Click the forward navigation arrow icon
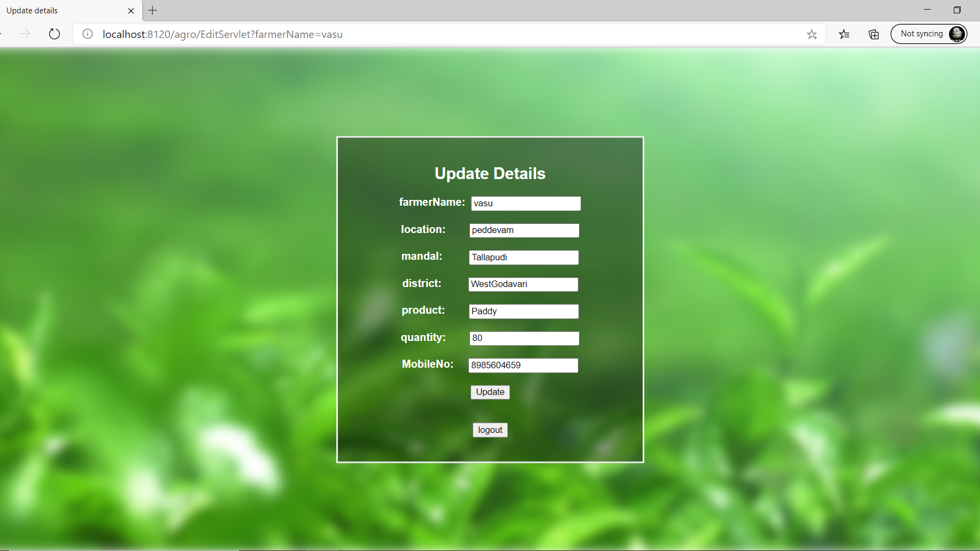This screenshot has height=551, width=980. [25, 34]
